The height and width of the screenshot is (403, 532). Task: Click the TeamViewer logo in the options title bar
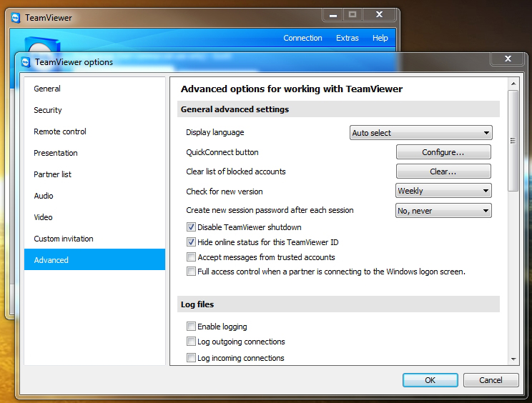26,62
